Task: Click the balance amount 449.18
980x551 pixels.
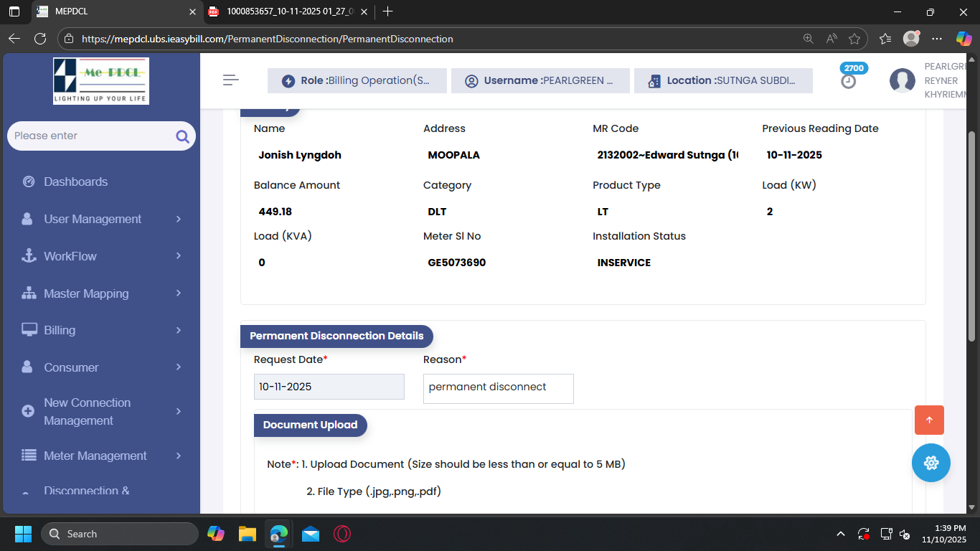Action: tap(275, 212)
